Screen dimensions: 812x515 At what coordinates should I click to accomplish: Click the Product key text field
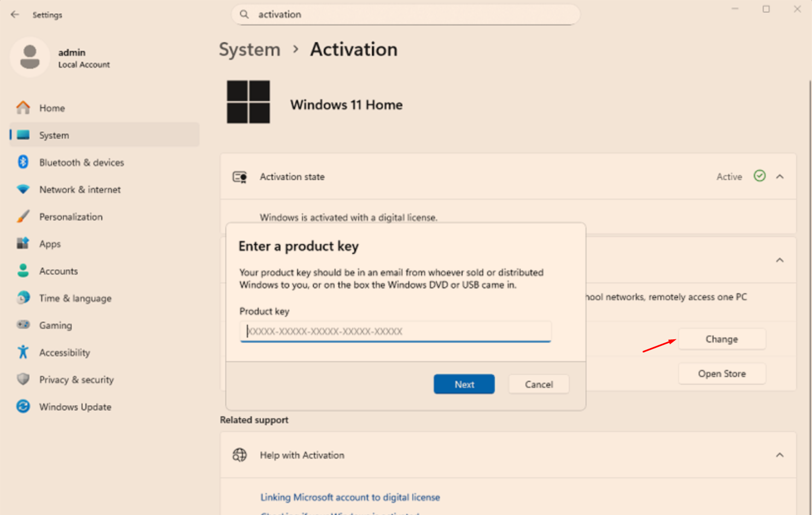coord(395,331)
